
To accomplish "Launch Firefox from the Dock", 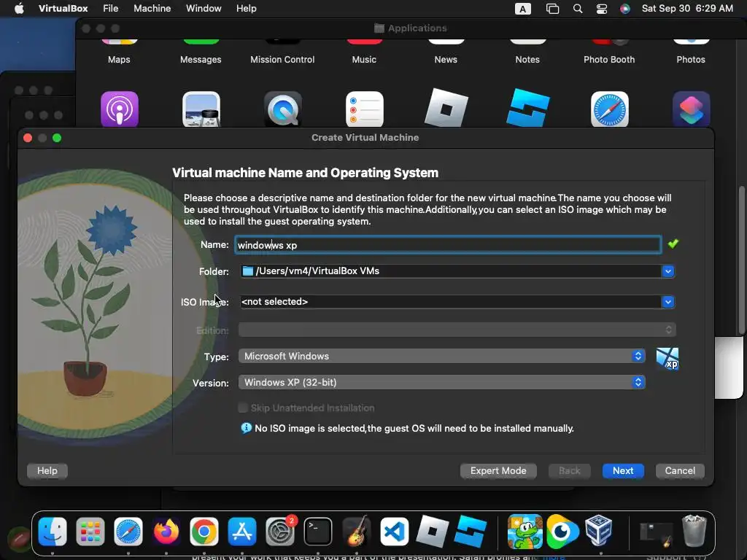I will tap(166, 531).
